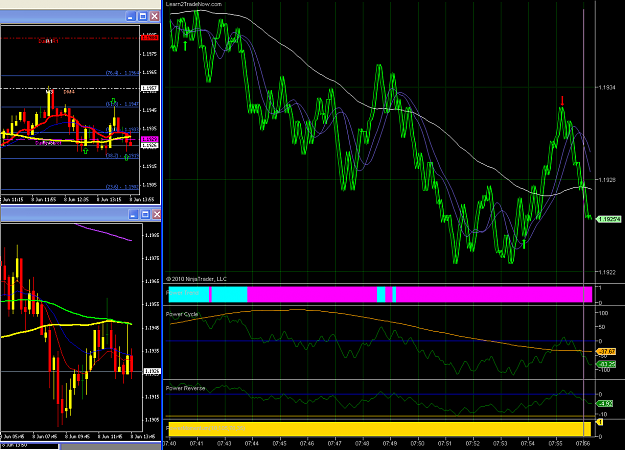625x450 pixels.
Task: Select the PowerMomentum indicator label
Action: [206, 428]
